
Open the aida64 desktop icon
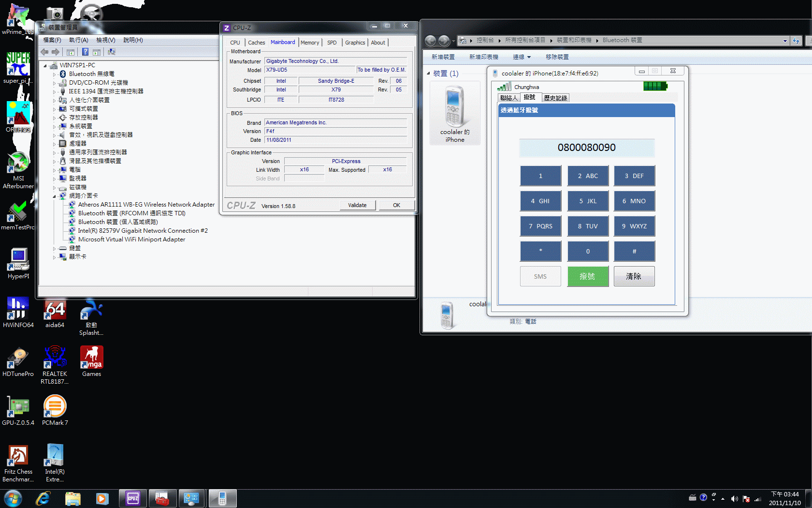pyautogui.click(x=55, y=313)
